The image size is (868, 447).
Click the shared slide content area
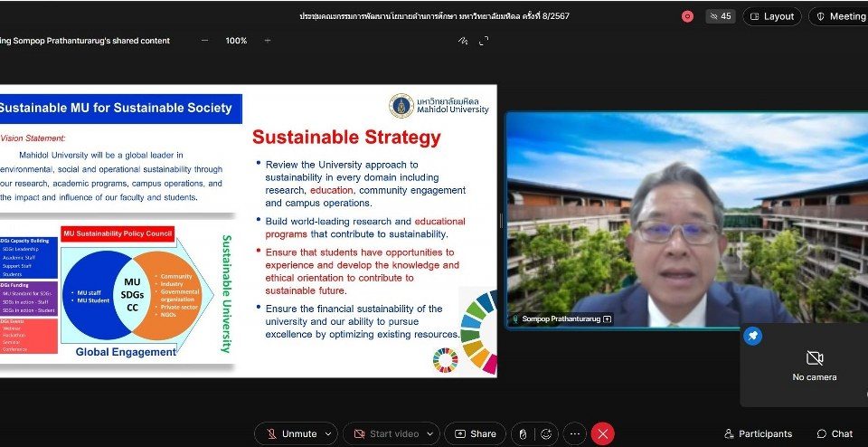(x=249, y=231)
